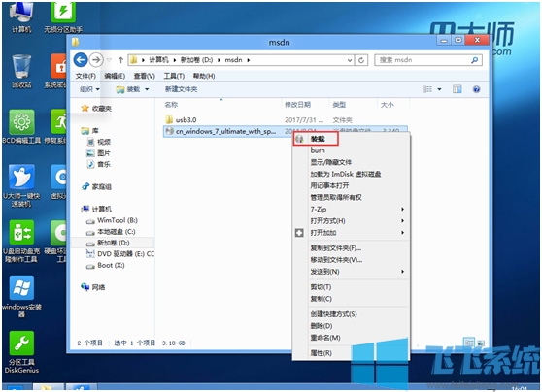Viewport: 542px width, 392px height.
Task: Open the 文件(F) menu
Action: [x=85, y=76]
